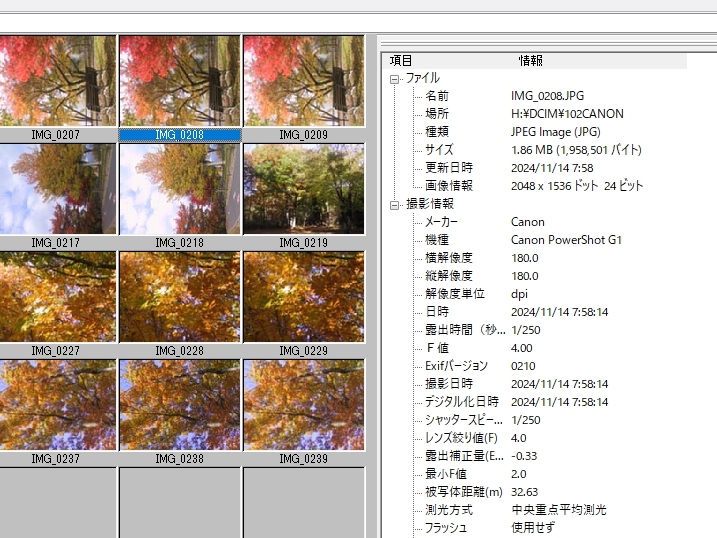
Task: Select the Exifバージョン row
Action: pos(480,366)
